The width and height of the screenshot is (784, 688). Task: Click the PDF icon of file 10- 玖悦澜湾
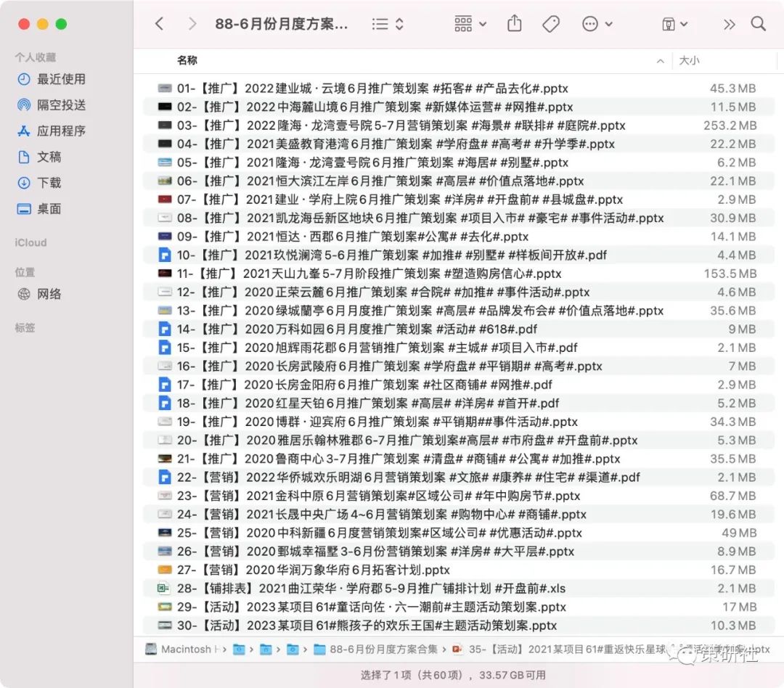(x=165, y=255)
